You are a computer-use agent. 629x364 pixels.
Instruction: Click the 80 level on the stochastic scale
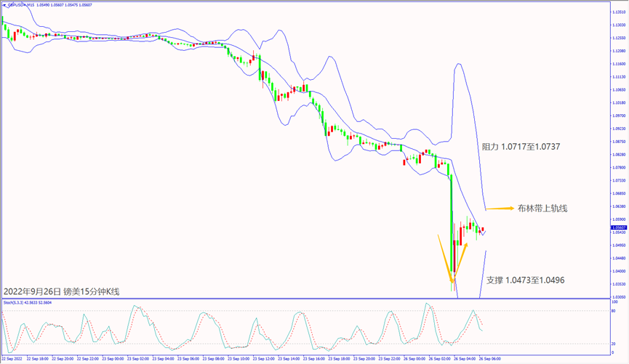point(614,312)
